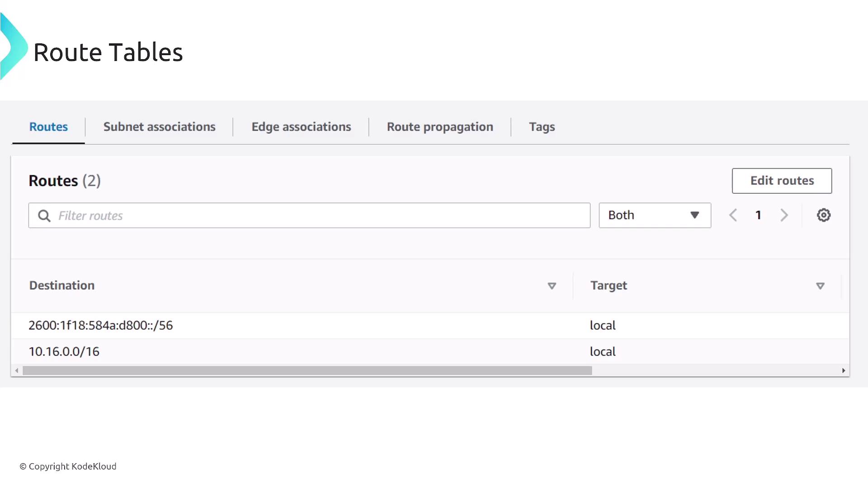Go to the previous page of routes
The image size is (868, 488).
click(733, 215)
